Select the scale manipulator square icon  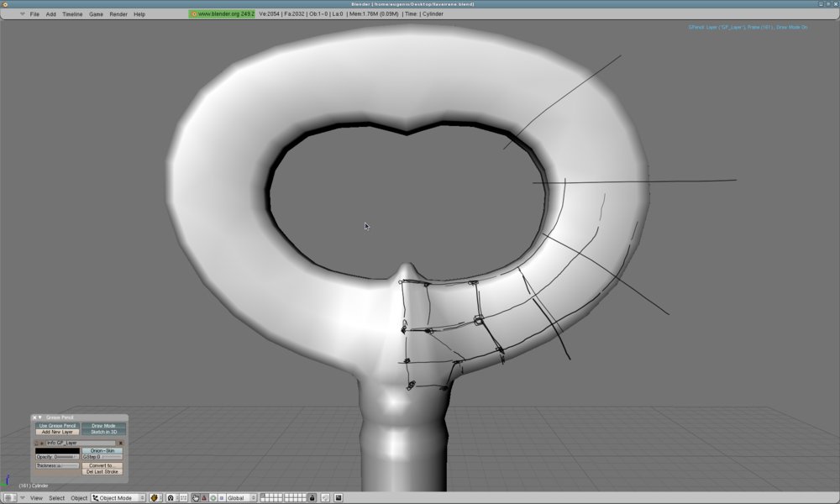pyautogui.click(x=222, y=497)
